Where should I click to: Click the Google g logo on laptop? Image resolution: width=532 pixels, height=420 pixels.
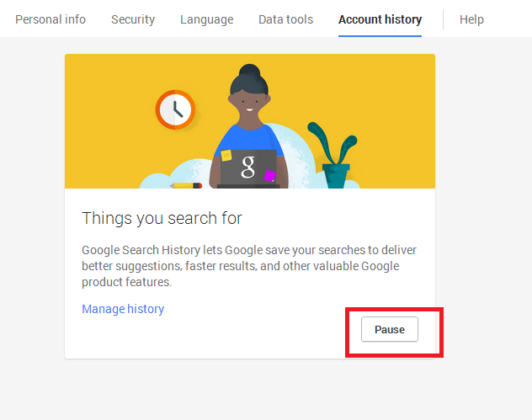pyautogui.click(x=247, y=167)
